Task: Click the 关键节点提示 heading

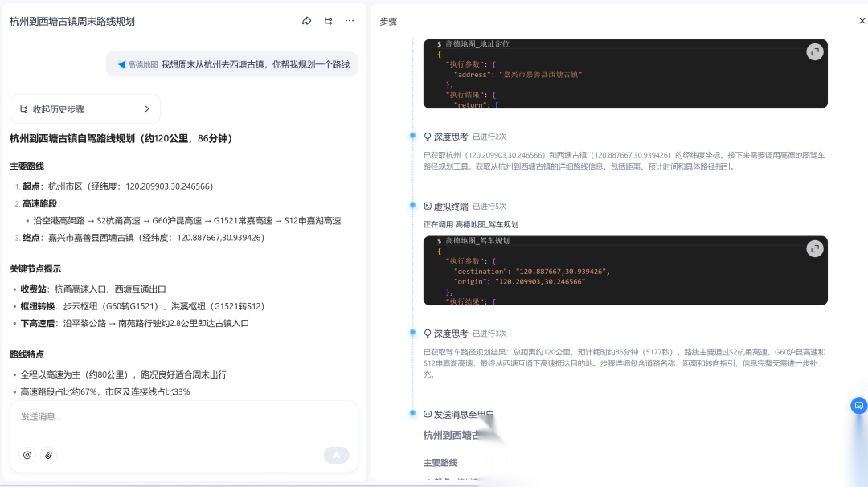Action: tap(35, 269)
